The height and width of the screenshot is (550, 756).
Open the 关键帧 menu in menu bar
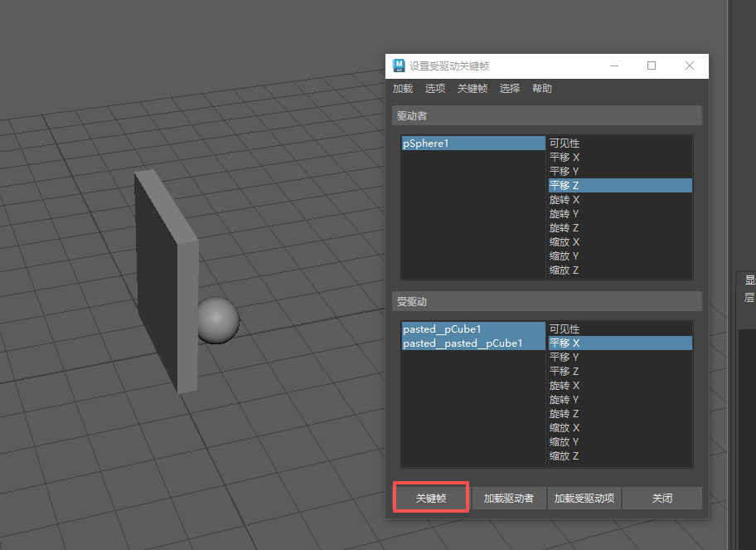[472, 88]
